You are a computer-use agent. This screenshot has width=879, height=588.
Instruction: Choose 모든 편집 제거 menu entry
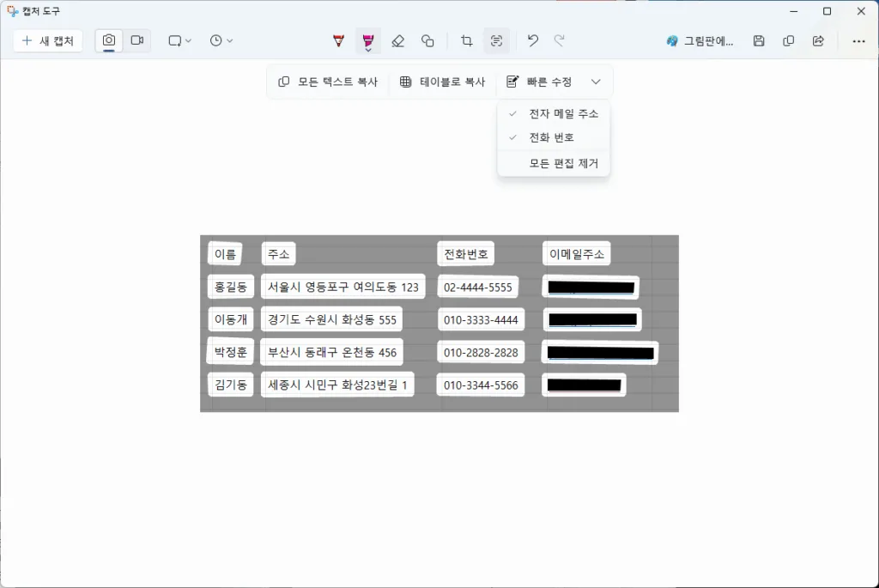(554, 163)
